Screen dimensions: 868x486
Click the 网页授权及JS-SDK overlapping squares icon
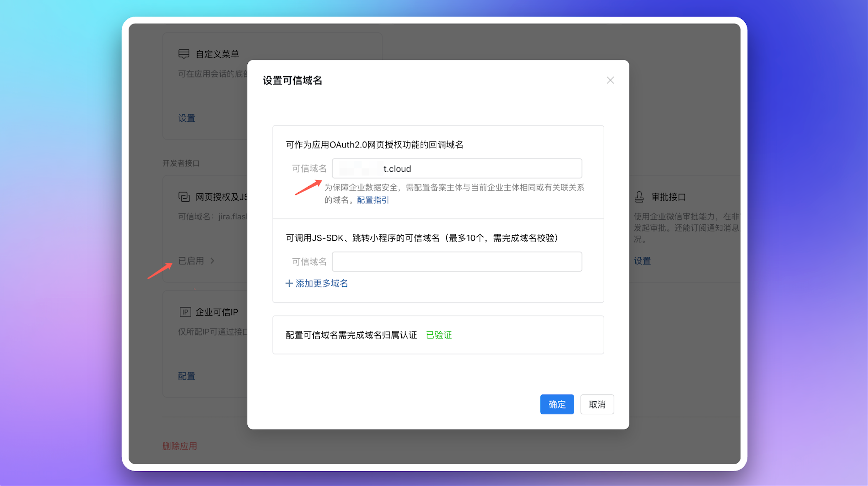(x=184, y=196)
